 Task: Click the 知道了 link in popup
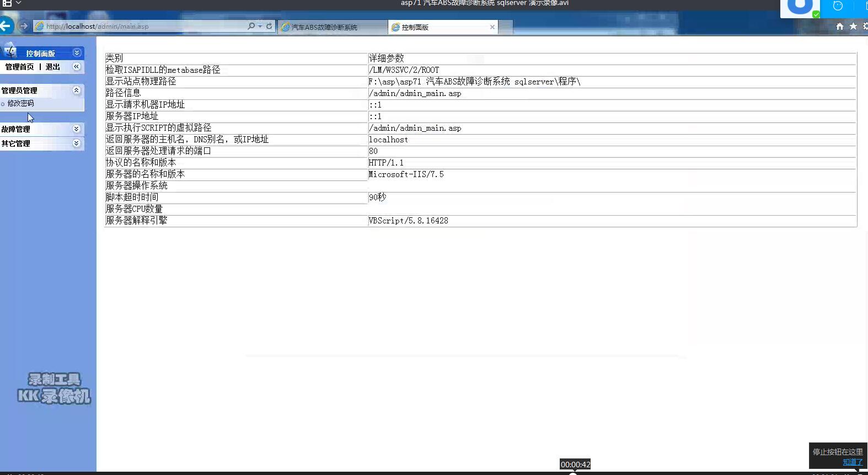click(853, 462)
